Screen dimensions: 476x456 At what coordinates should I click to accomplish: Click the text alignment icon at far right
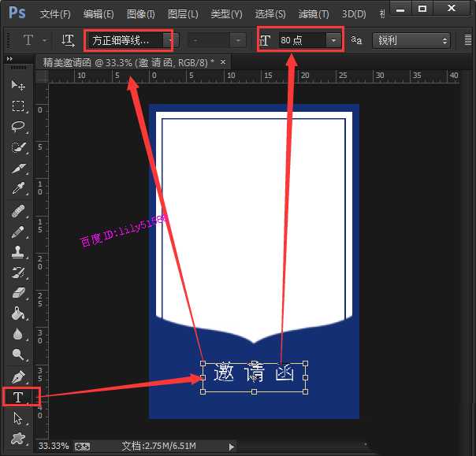pyautogui.click(x=468, y=40)
